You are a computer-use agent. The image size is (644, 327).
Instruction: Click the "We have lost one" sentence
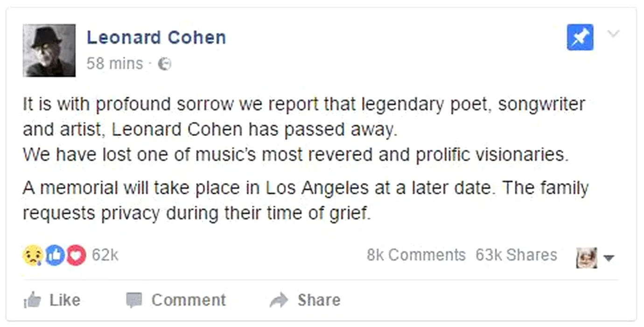click(295, 155)
